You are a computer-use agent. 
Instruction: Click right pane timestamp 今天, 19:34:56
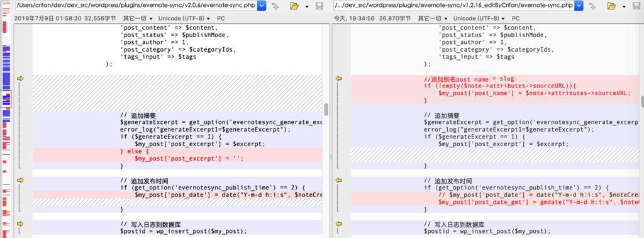coord(353,18)
